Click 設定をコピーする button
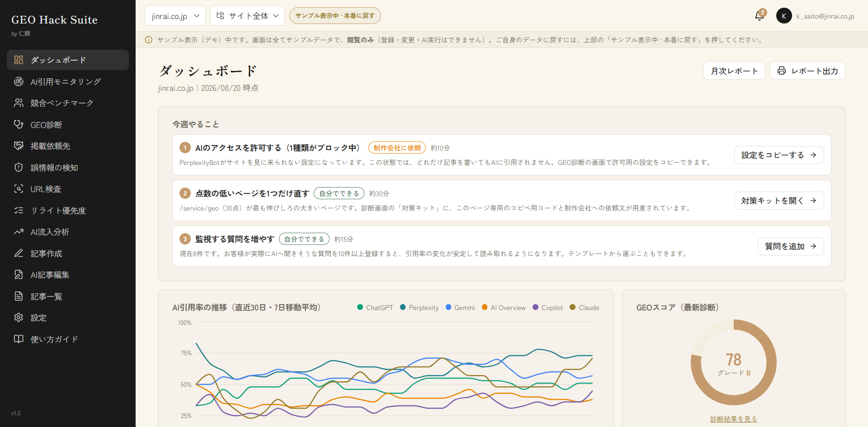The height and width of the screenshot is (427, 868). click(779, 155)
